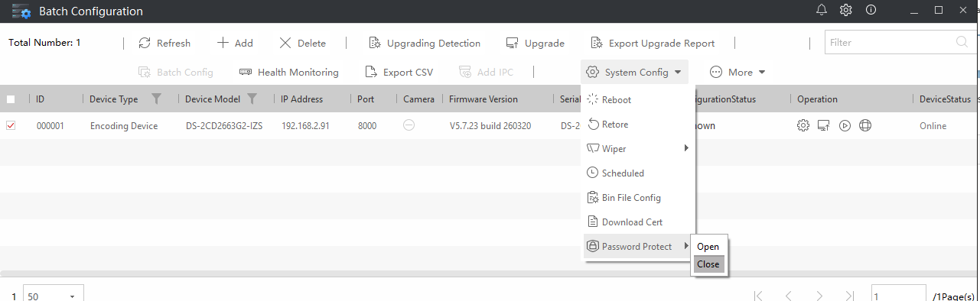The width and height of the screenshot is (980, 301).
Task: Click the Camera column header
Action: 419,99
